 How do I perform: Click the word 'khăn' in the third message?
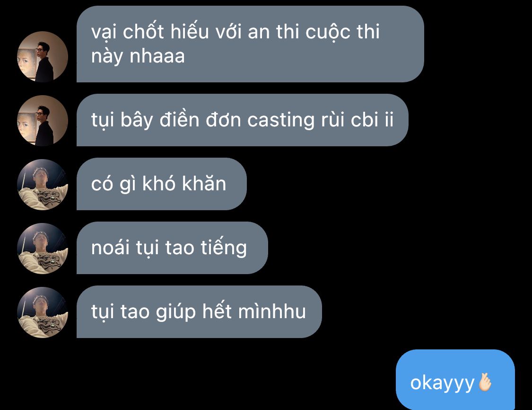click(204, 183)
